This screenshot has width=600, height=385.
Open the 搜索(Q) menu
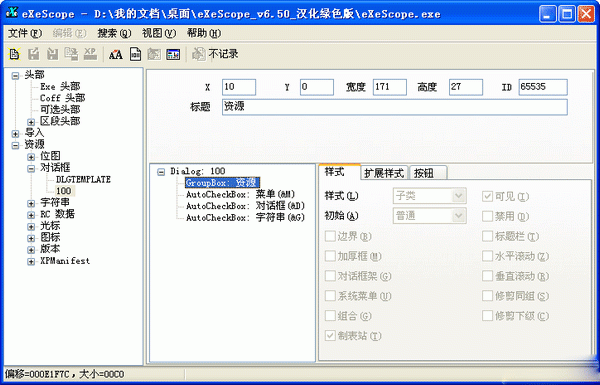(114, 33)
